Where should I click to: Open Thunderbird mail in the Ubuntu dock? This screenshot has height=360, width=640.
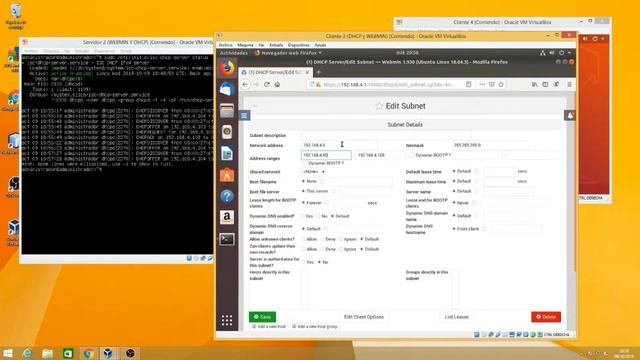[x=227, y=89]
